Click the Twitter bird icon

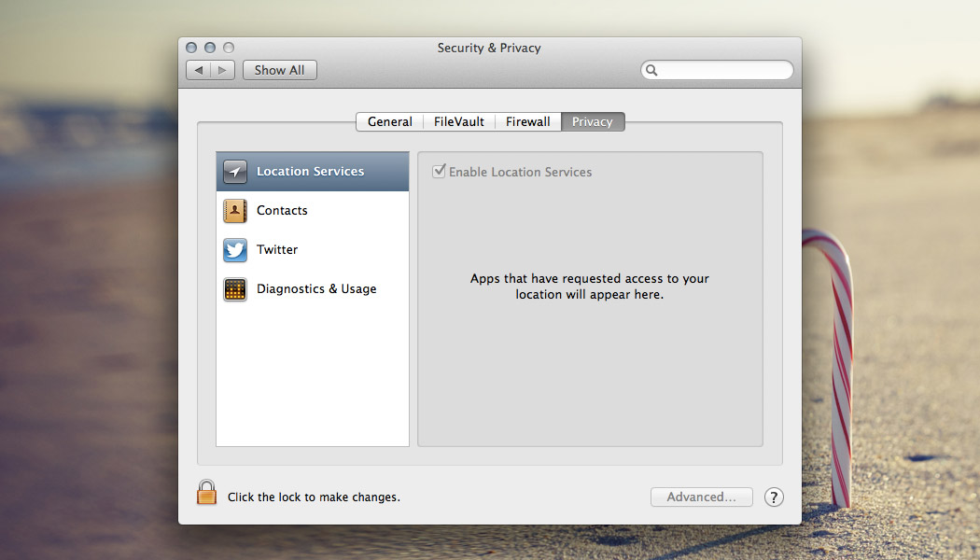tap(235, 250)
